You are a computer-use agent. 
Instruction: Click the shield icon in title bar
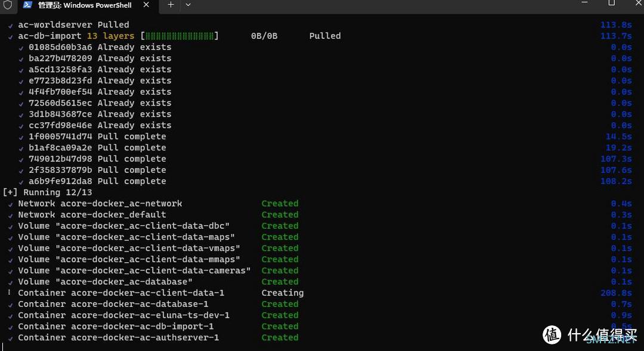(7, 5)
